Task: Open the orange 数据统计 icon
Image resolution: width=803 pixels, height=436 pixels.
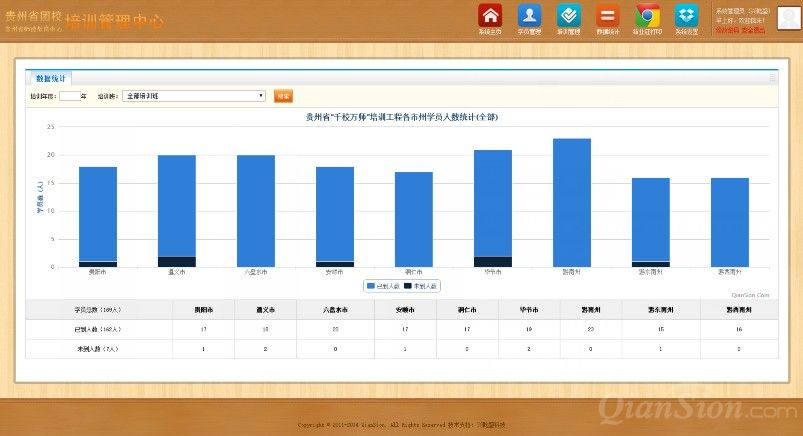Action: [x=607, y=16]
